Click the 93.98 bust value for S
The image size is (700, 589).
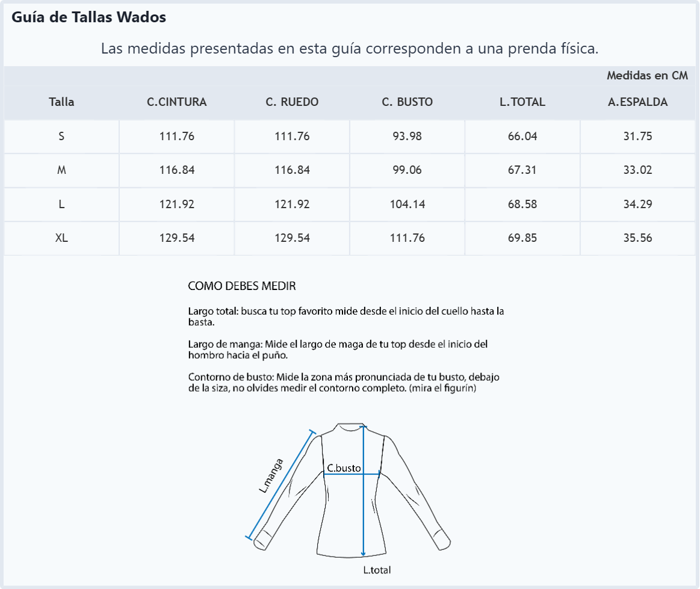(407, 136)
